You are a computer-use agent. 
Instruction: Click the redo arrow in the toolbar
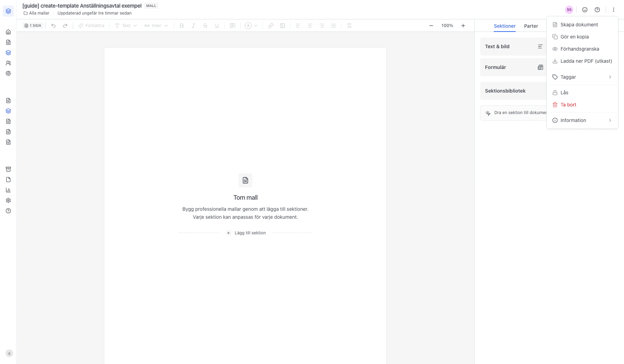[x=65, y=26]
